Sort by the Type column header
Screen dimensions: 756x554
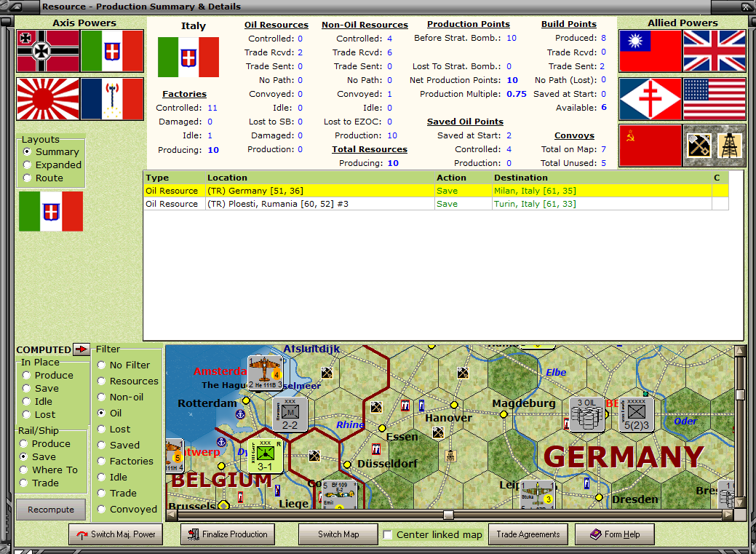point(175,178)
